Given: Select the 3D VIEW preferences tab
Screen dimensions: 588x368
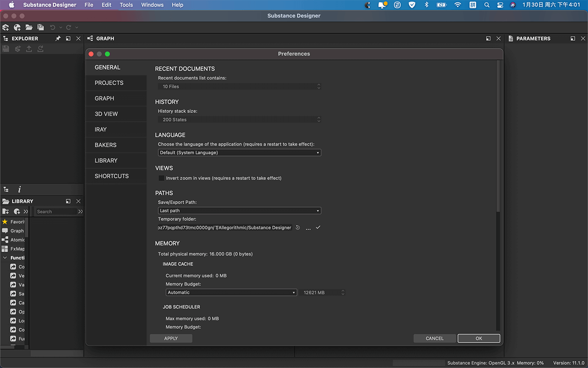Looking at the screenshot, I should point(116,114).
